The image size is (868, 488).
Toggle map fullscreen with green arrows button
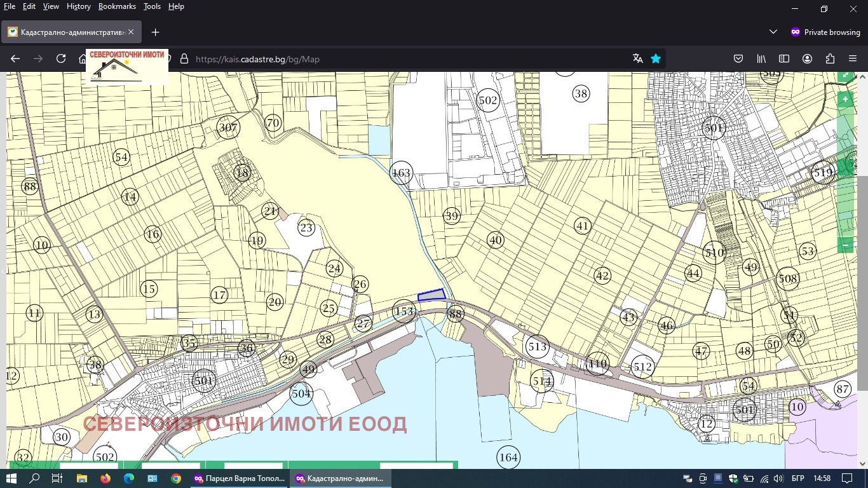point(846,76)
